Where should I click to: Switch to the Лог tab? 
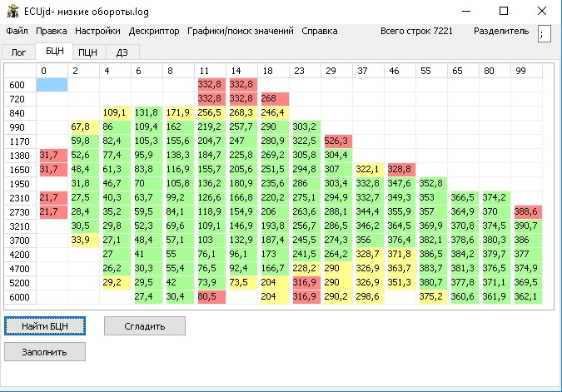coord(18,52)
